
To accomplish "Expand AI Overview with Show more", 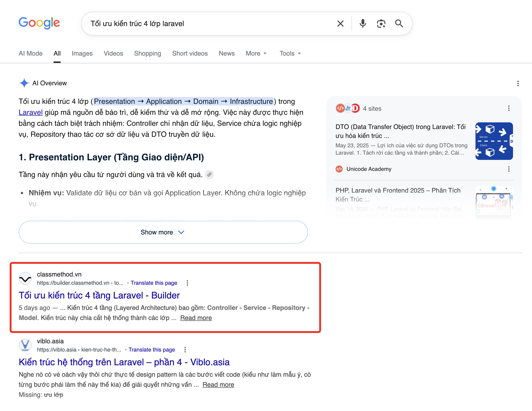I will [x=163, y=232].
